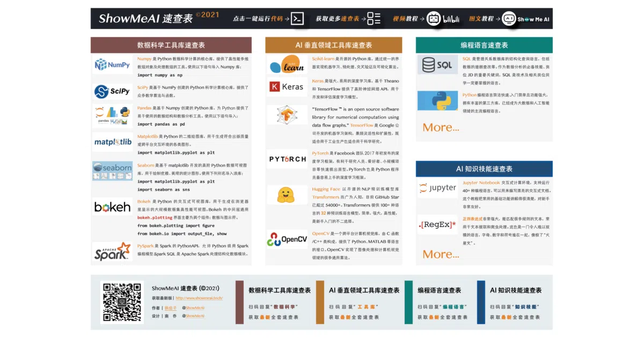Screen dimensions: 644x338
Task: Click the keyword 数据科学 in footer
Action: 285,307
